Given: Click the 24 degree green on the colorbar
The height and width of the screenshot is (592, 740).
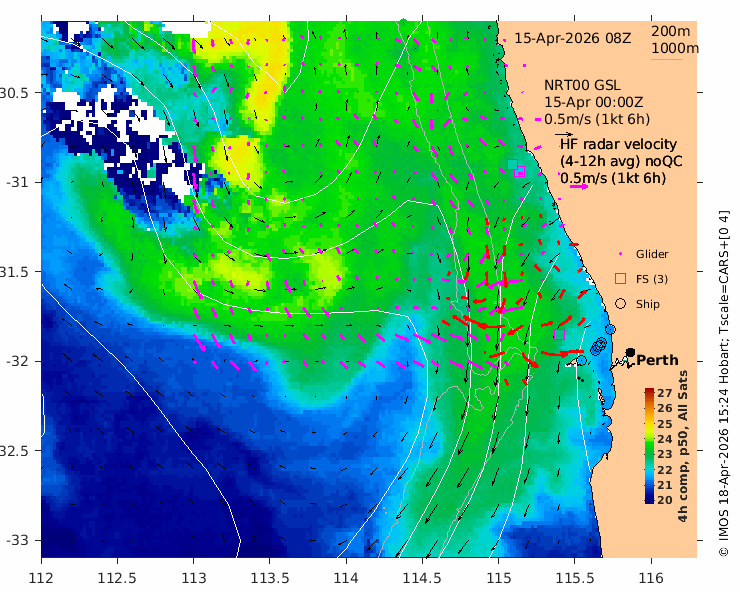Looking at the screenshot, I should [x=650, y=439].
